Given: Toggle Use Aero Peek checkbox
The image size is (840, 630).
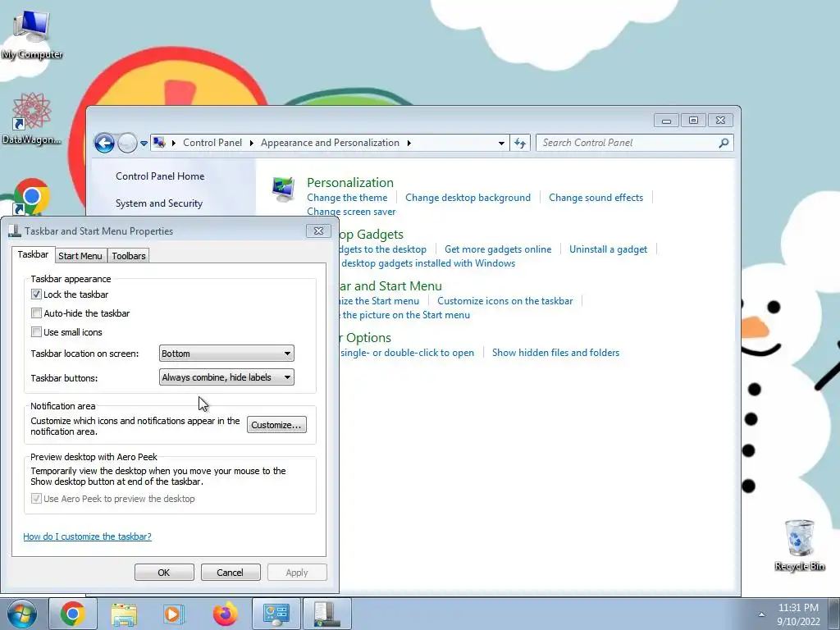Looking at the screenshot, I should (36, 499).
